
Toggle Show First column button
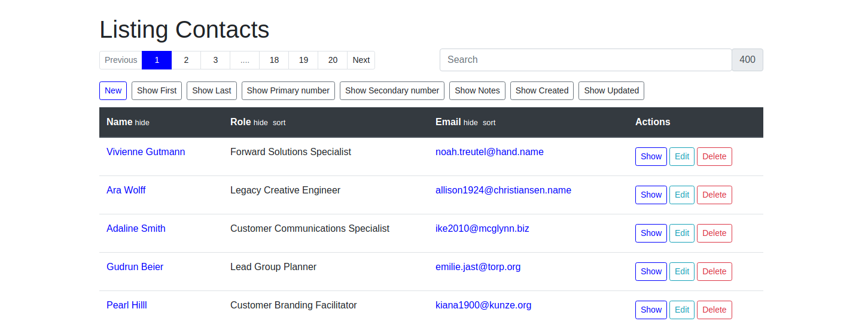(x=157, y=90)
